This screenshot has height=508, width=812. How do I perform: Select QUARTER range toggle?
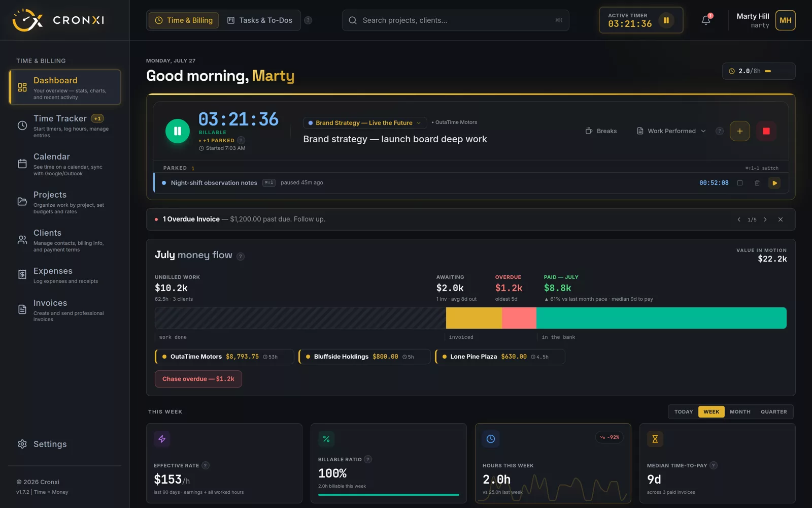[x=773, y=412]
